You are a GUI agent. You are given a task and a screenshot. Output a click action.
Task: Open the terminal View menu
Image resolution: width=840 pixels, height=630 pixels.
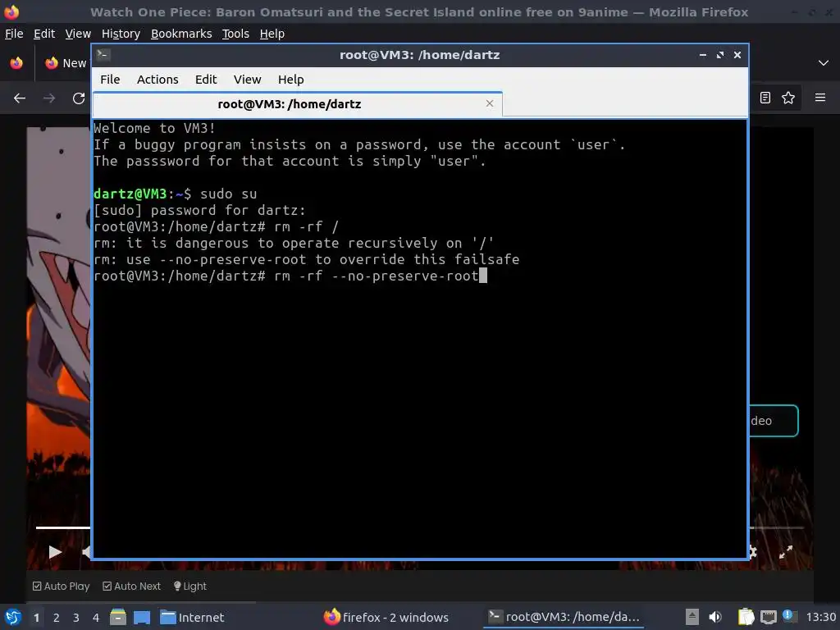click(247, 80)
